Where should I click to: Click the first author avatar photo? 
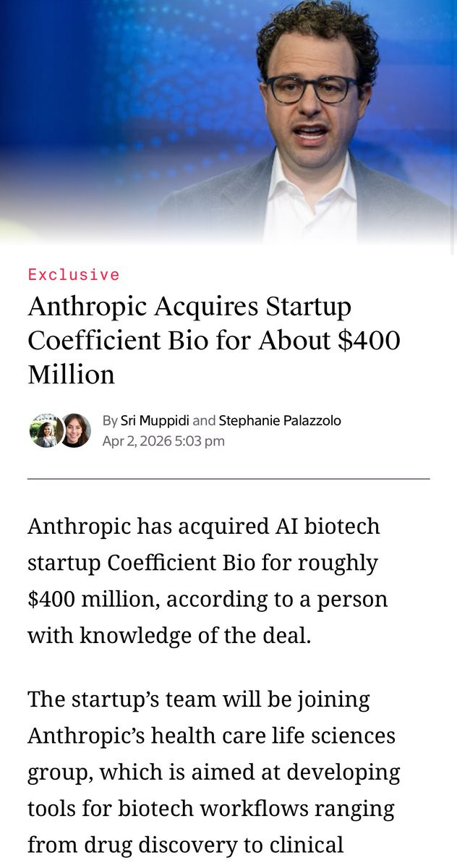click(45, 430)
